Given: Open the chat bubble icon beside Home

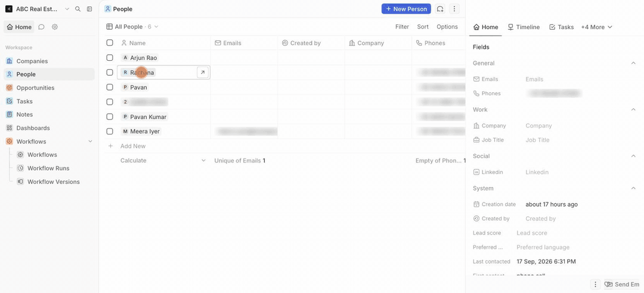Looking at the screenshot, I should click(42, 27).
